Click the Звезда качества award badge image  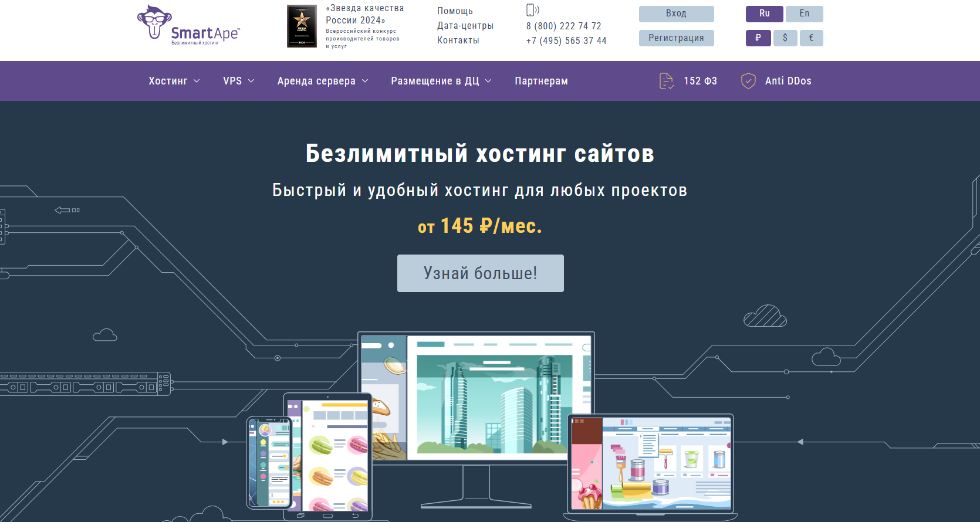pyautogui.click(x=302, y=26)
